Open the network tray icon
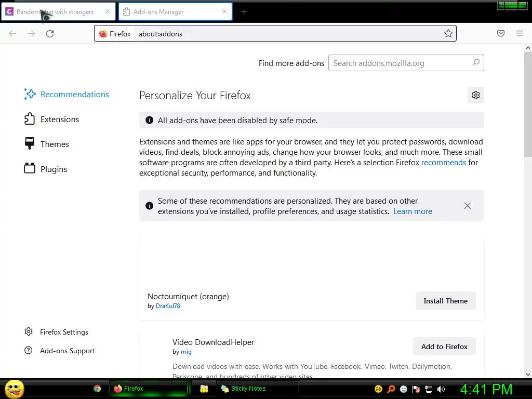This screenshot has width=532, height=399. (429, 389)
